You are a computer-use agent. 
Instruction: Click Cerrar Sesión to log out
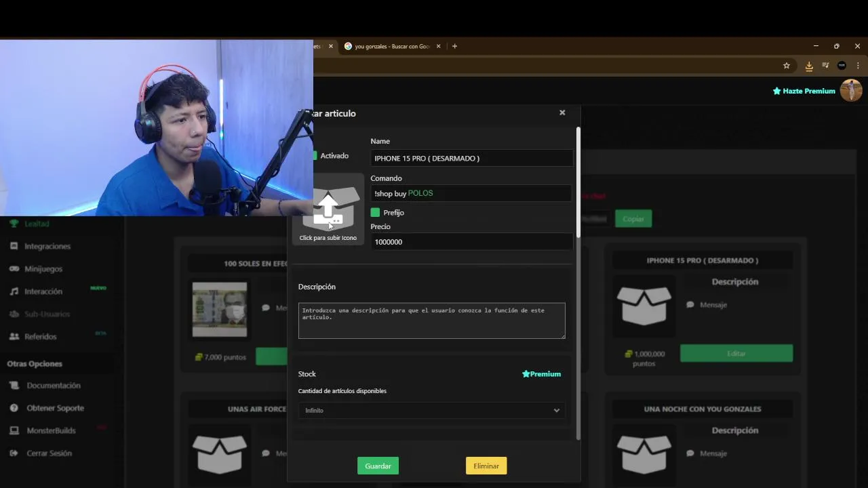(x=50, y=453)
